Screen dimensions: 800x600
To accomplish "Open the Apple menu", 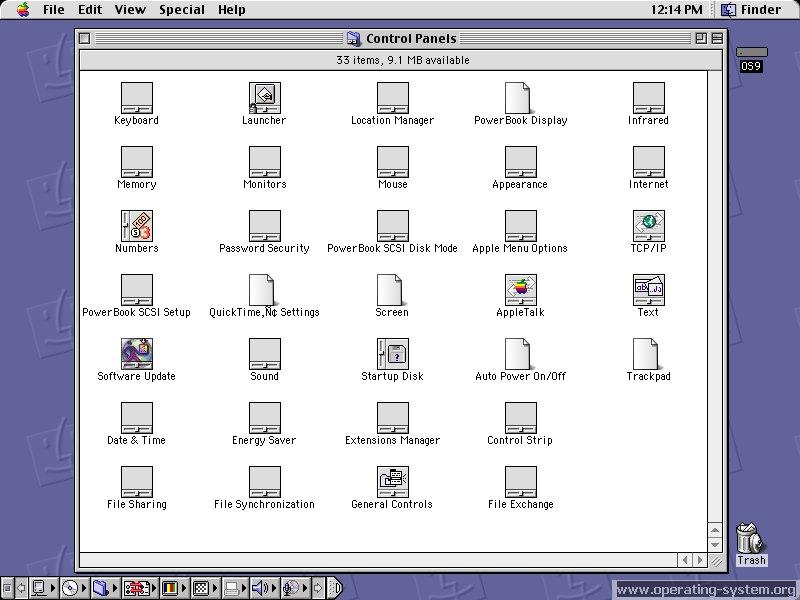I will (23, 9).
